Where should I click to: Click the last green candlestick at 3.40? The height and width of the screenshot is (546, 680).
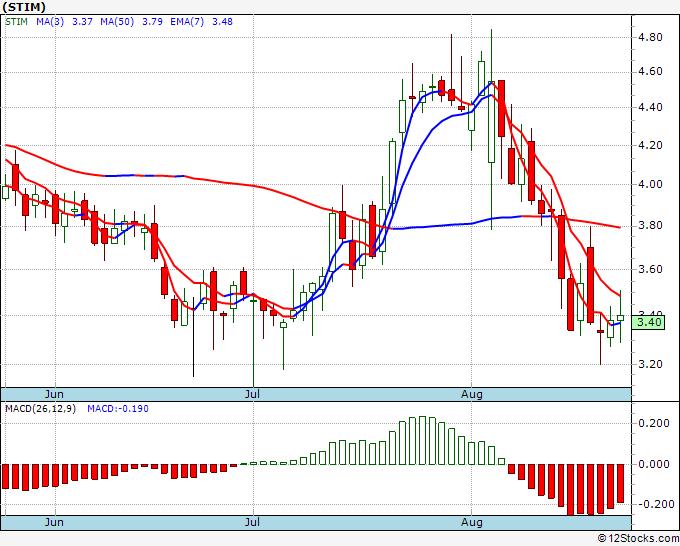click(621, 318)
